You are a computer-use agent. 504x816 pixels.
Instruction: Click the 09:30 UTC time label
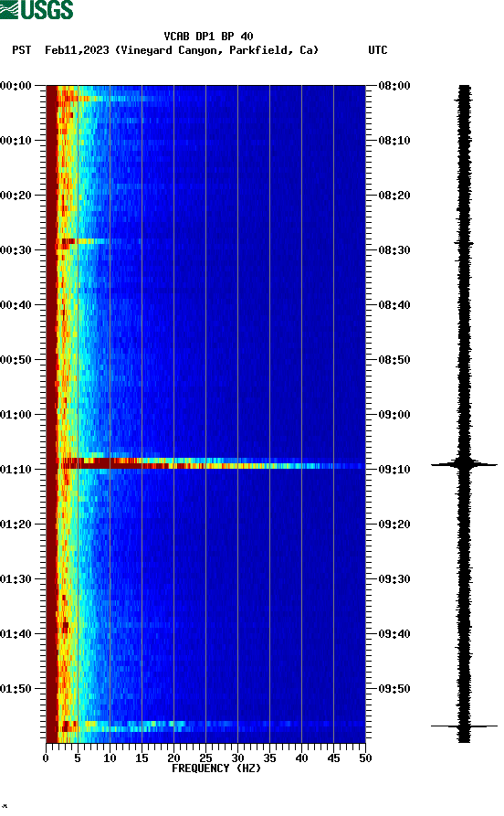[394, 579]
